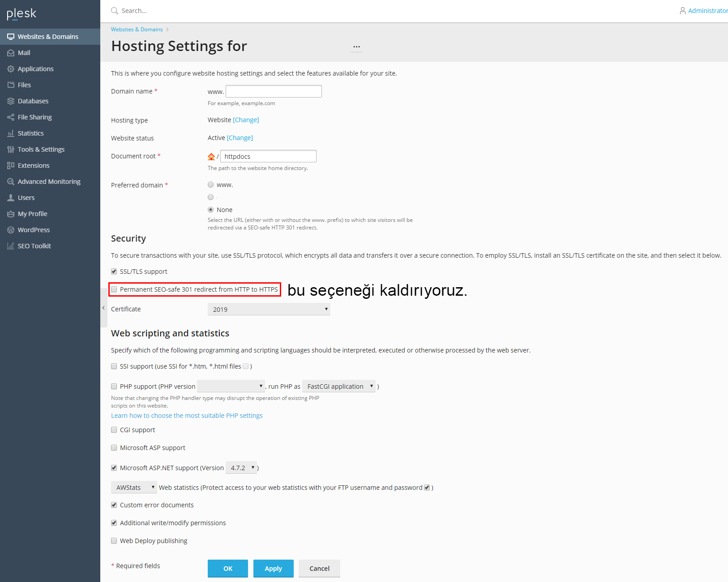The width and height of the screenshot is (728, 582).
Task: Click the Websites & Domains monitor icon
Action: 11,37
